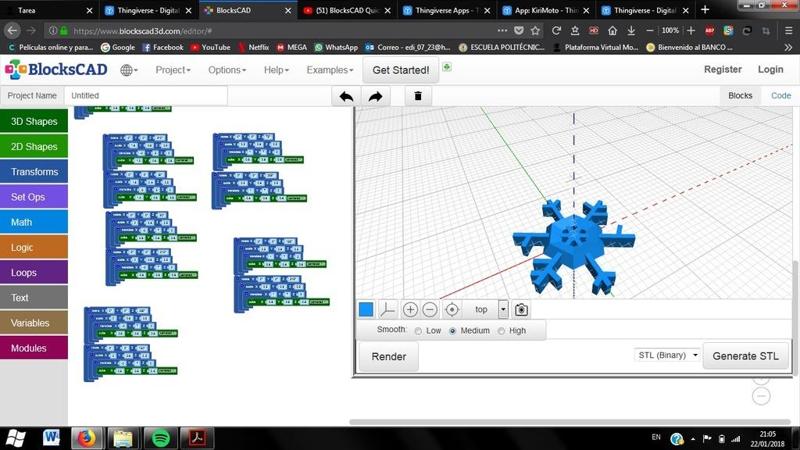Expand the view direction 'top' dropdown

tap(503, 309)
